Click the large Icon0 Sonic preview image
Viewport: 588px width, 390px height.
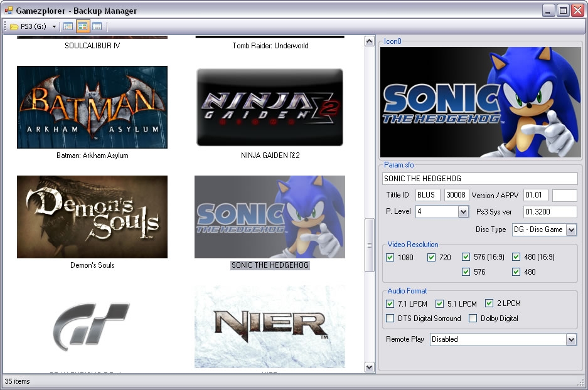click(480, 102)
